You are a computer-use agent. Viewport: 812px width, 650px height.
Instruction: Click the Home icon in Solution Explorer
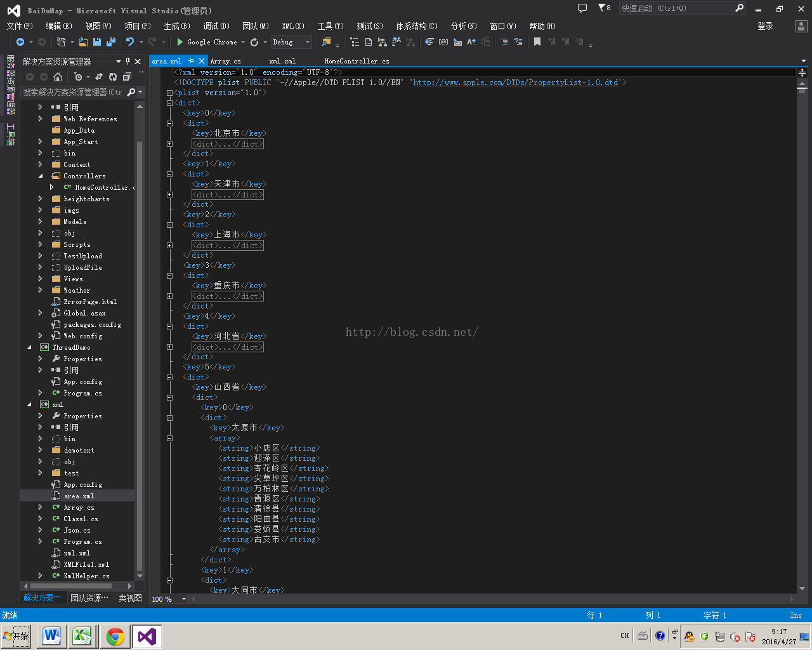(x=58, y=77)
